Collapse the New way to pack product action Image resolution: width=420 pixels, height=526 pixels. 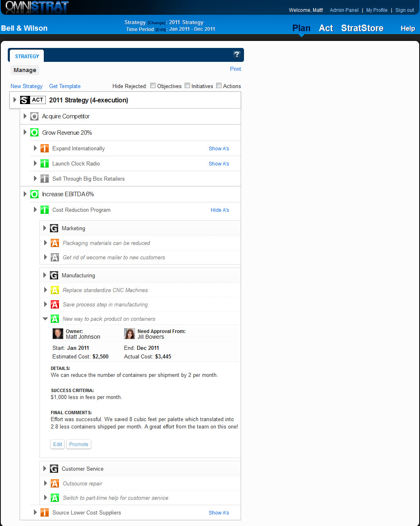pyautogui.click(x=45, y=319)
